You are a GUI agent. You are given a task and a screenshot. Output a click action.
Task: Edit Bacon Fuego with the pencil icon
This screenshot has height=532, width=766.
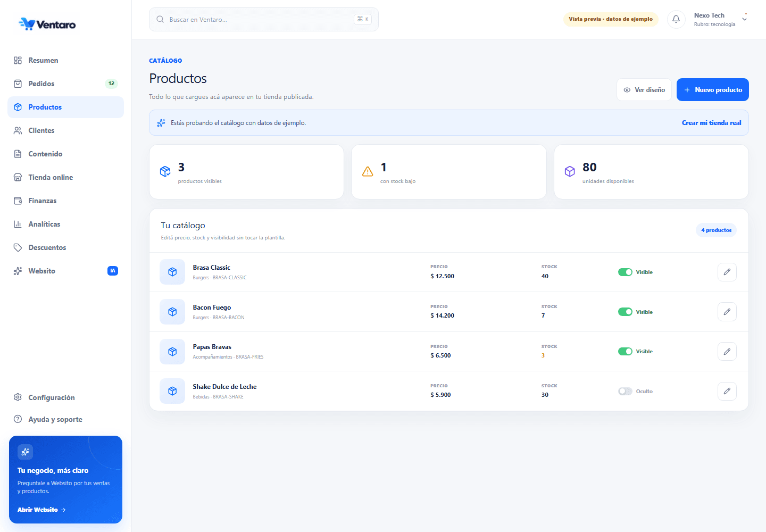[727, 312]
